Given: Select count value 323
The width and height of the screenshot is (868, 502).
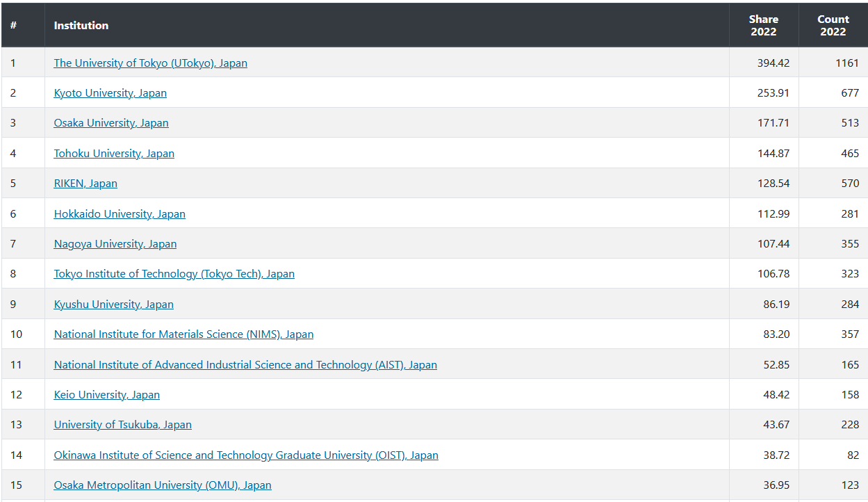Looking at the screenshot, I should coord(850,274).
